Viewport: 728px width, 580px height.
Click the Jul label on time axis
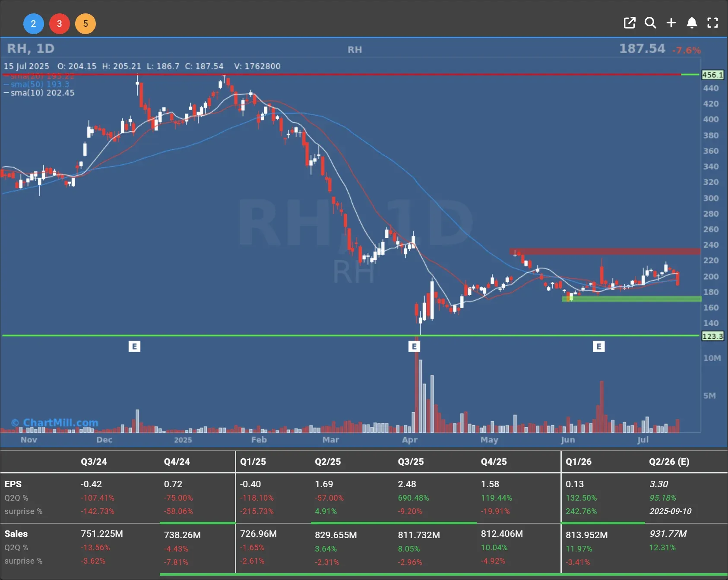pos(643,440)
